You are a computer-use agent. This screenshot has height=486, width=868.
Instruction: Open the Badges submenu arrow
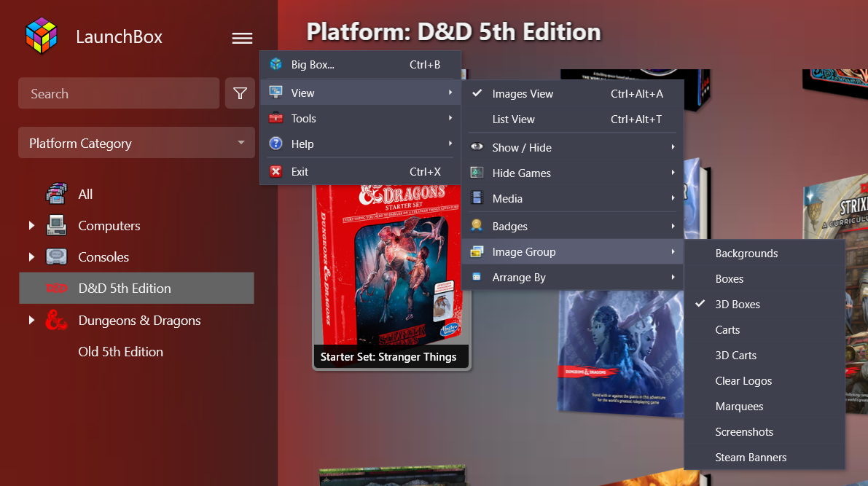(673, 226)
